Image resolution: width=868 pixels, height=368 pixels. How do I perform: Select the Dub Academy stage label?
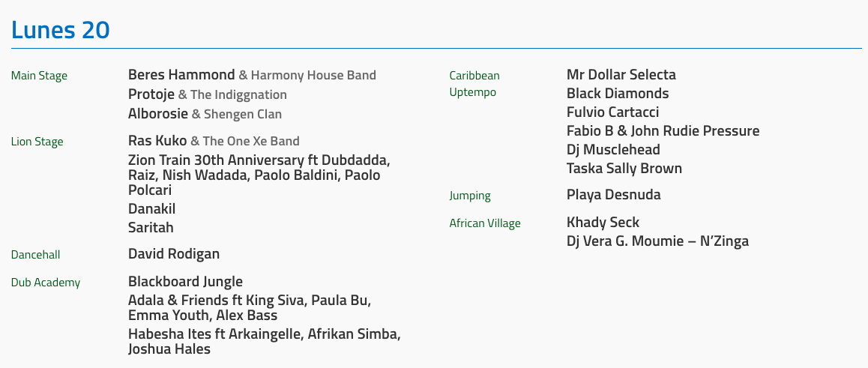(46, 283)
